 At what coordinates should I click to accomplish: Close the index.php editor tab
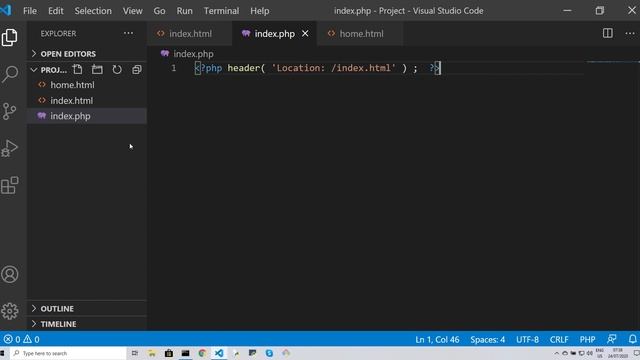pos(305,33)
